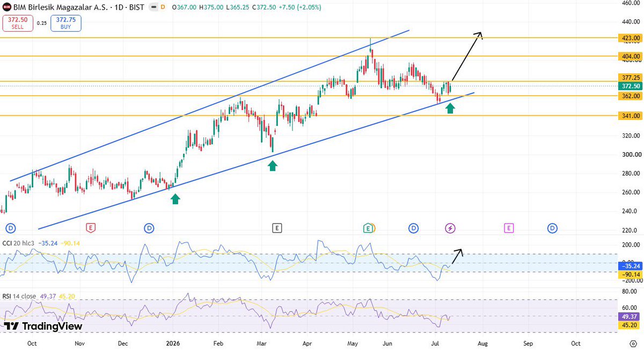Open the green E earnings marker in May
644x350 pixels.
click(368, 228)
